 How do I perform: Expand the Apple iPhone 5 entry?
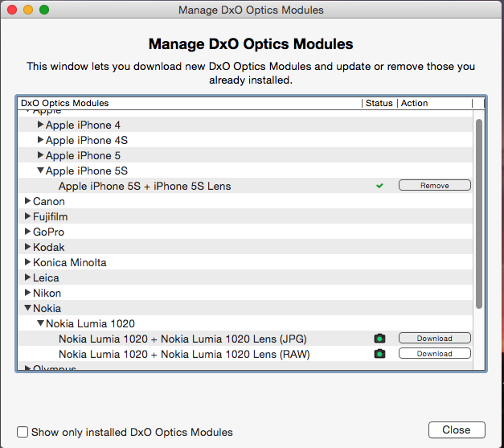click(40, 155)
